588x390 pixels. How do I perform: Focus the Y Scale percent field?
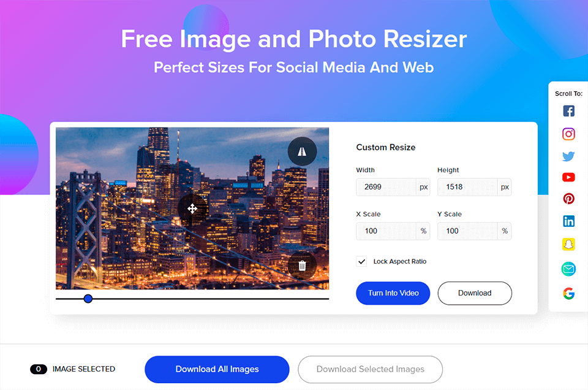click(467, 231)
